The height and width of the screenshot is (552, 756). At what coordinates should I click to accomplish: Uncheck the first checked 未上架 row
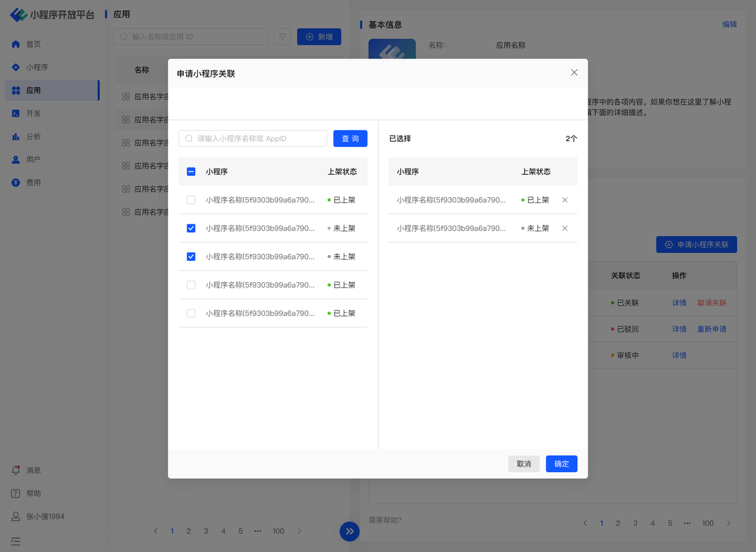[x=191, y=228]
